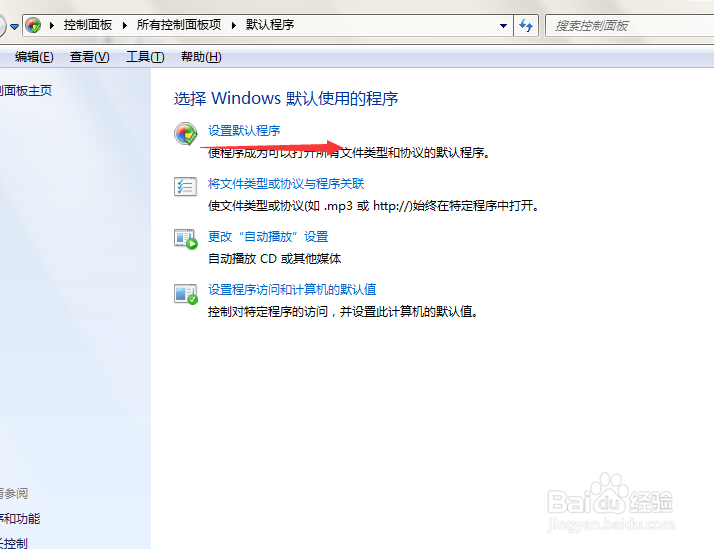Expand the recent pages arrow near back button
Image resolution: width=714 pixels, height=549 pixels.
pos(14,27)
